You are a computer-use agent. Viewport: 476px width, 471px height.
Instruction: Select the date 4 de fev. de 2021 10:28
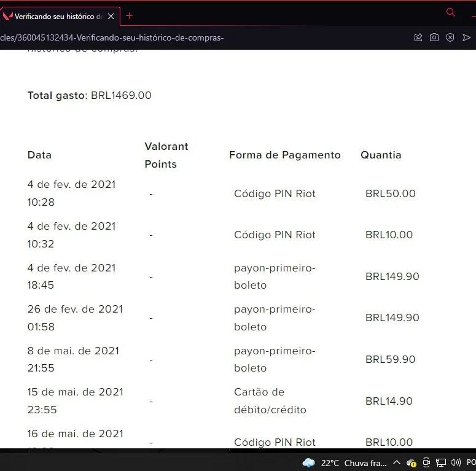tap(71, 193)
